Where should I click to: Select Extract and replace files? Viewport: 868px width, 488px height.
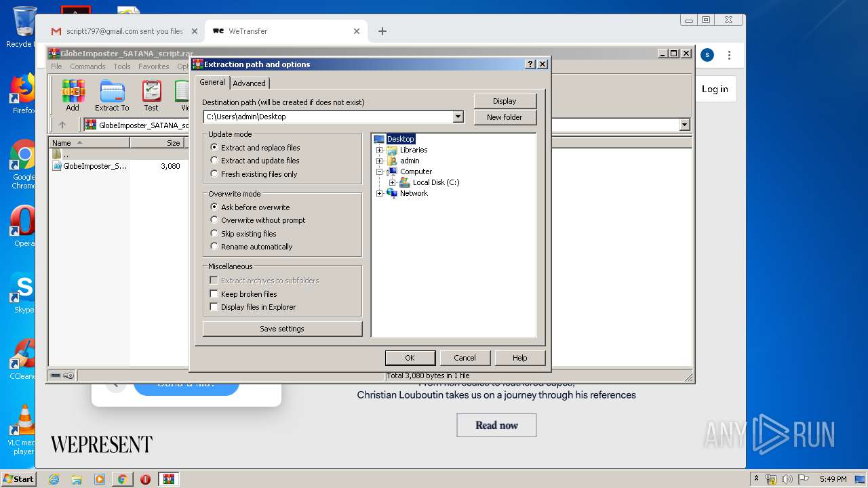click(255, 148)
